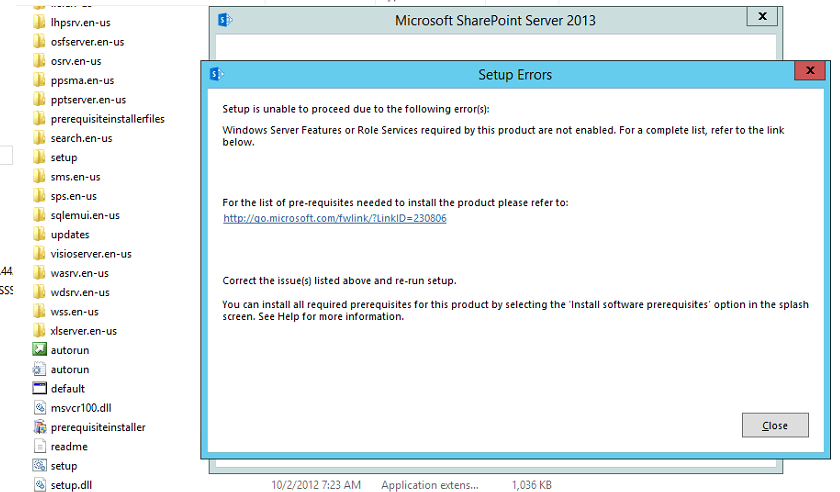840x492 pixels.
Task: Select the folder name 'prerequisiteinstallerfiles'
Action: [x=108, y=119]
